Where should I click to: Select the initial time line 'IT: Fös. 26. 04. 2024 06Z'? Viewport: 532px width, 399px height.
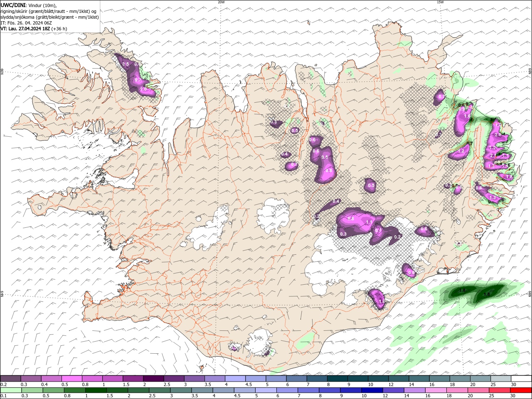pos(26,23)
